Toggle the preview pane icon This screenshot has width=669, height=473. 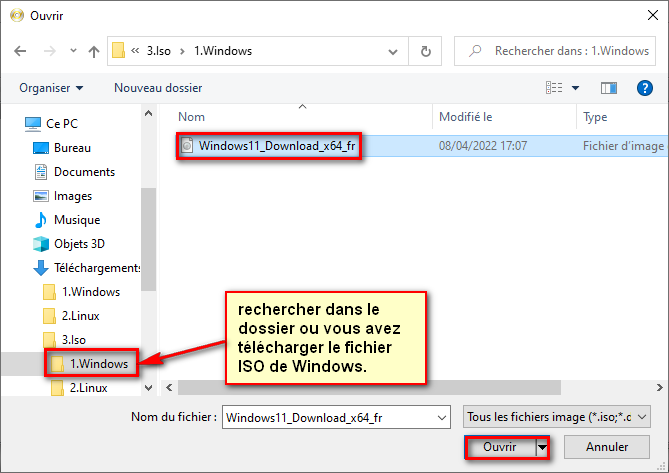610,88
